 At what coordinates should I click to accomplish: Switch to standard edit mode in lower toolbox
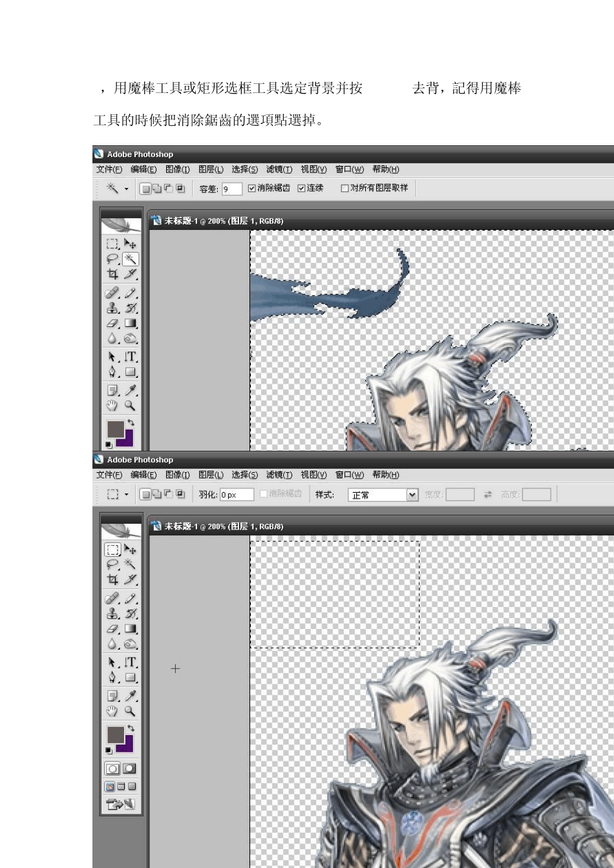tap(112, 769)
